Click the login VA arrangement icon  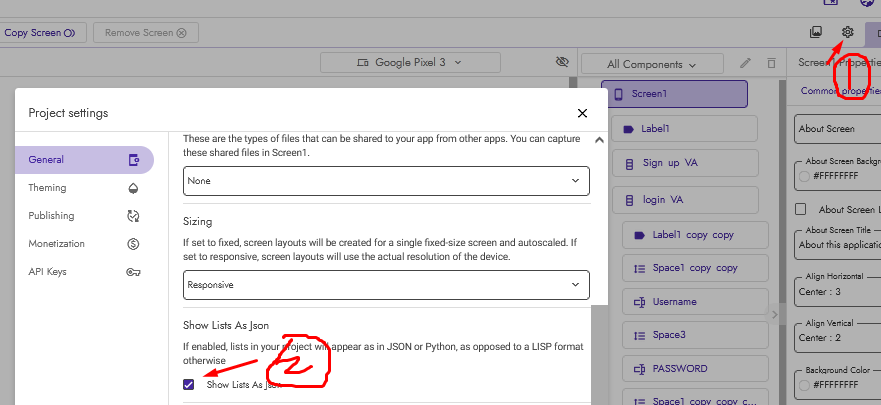(629, 200)
